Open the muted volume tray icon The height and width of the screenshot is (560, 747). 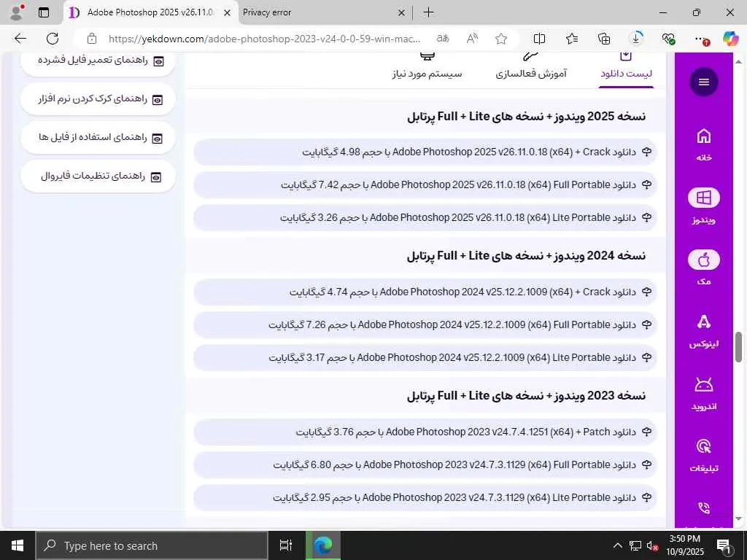click(x=652, y=545)
